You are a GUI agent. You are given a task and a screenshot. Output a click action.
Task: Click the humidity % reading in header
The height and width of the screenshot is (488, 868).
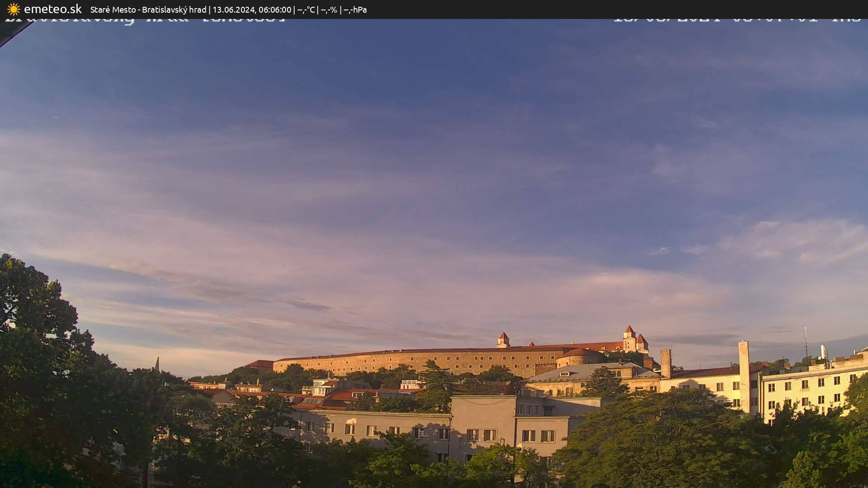pyautogui.click(x=329, y=9)
